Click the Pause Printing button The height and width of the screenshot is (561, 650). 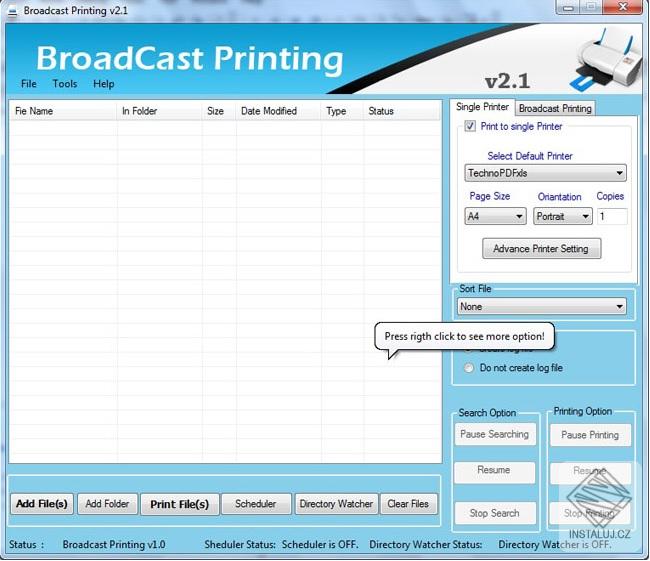[x=590, y=435]
